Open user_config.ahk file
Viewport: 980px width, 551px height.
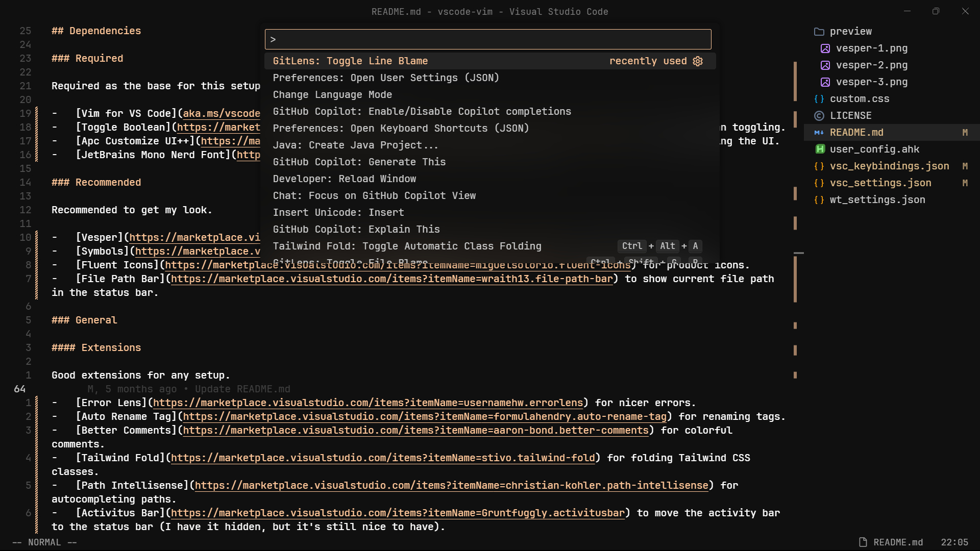click(892, 149)
